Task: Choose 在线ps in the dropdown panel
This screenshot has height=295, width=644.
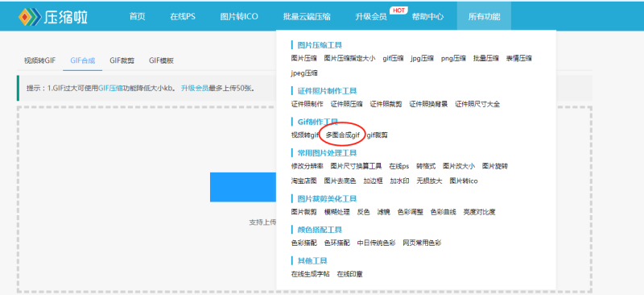Action: tap(399, 166)
